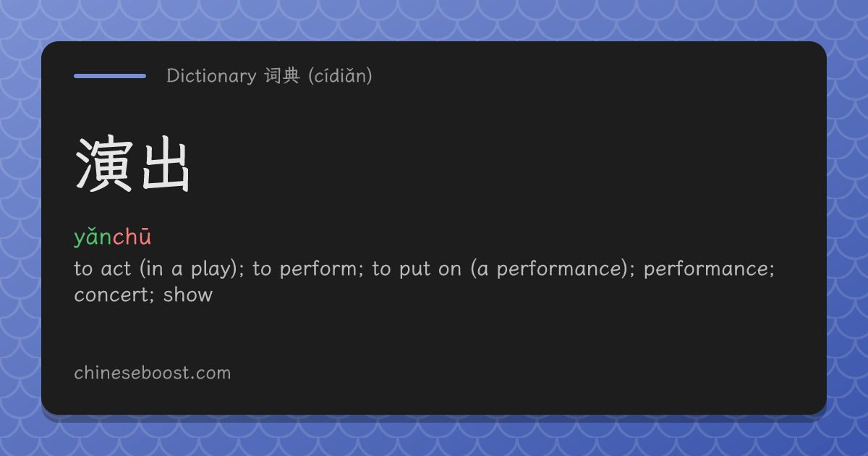Click the definition "to perform;"
Screen dimensions: 868x456
coord(309,269)
